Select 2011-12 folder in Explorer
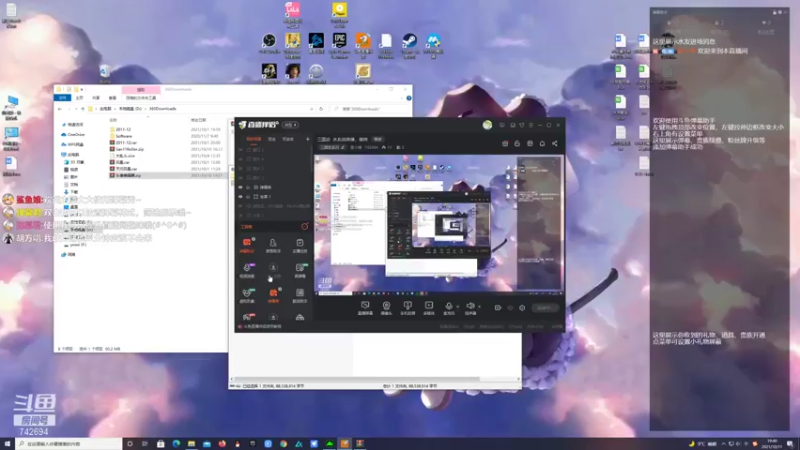800x450 pixels. click(x=123, y=130)
